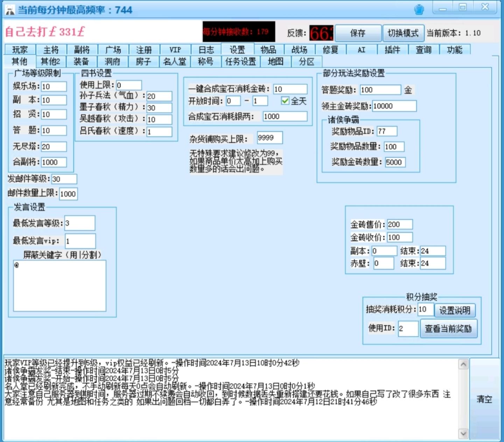This screenshot has height=442, width=504.
Task: Click the red 反馈 number display
Action: click(x=321, y=33)
